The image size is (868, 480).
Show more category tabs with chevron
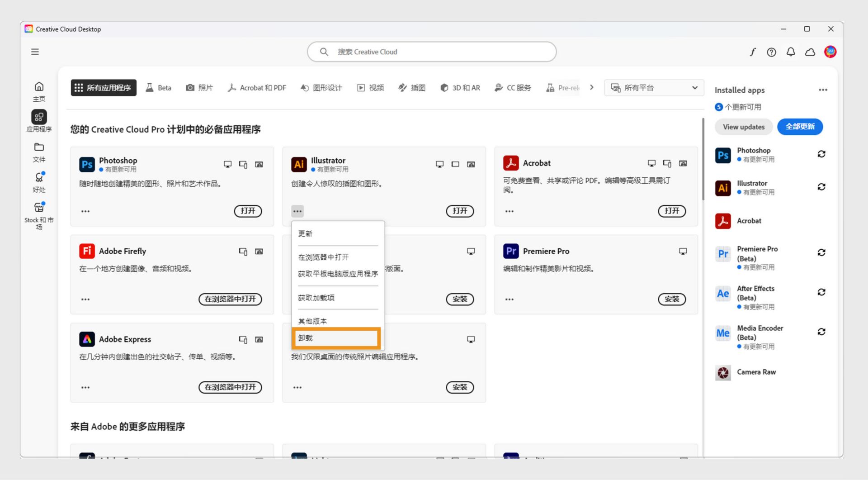click(592, 88)
